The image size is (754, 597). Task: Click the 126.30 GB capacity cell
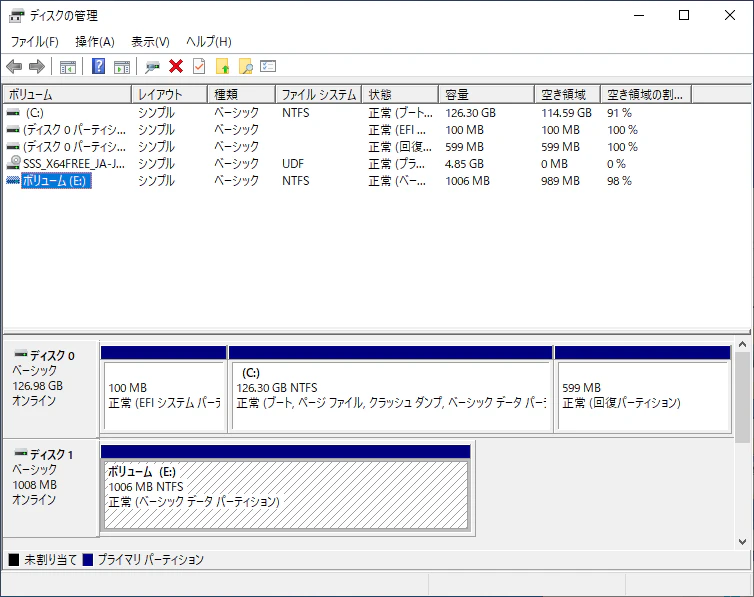pyautogui.click(x=470, y=113)
